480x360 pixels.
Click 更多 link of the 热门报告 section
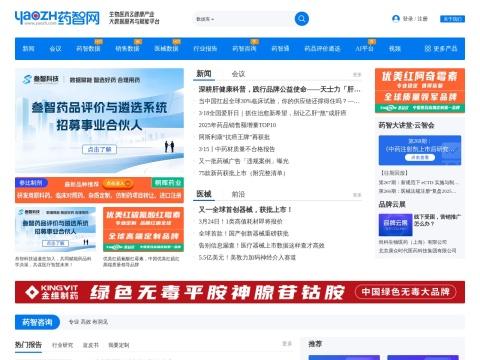click(x=287, y=343)
